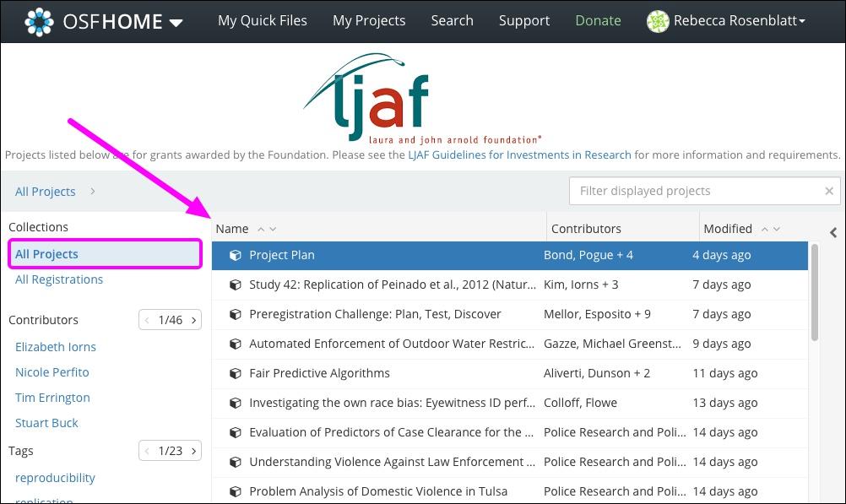
Task: Select Evaluation of Predictors of Case Clearance
Action: click(x=391, y=432)
